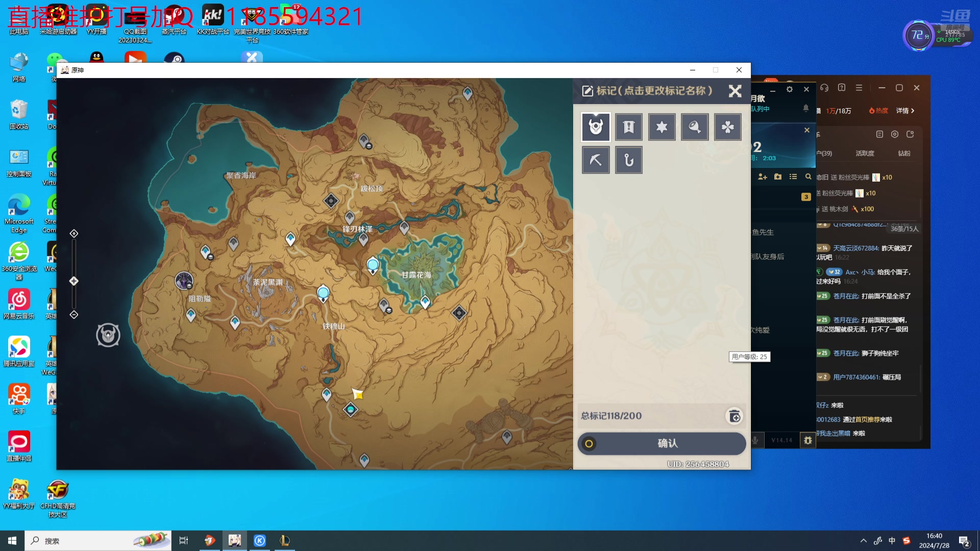The image size is (980, 551).
Task: Toggle notification bell in queue window
Action: (x=806, y=108)
